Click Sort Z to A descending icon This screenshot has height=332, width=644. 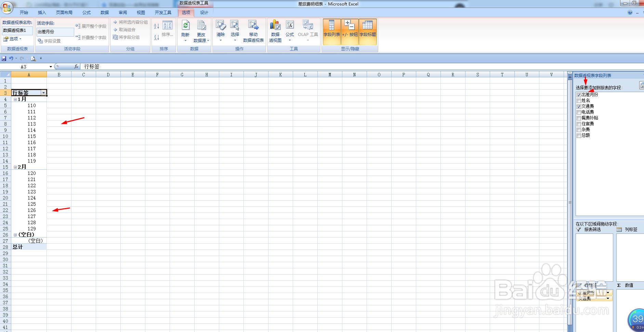click(x=157, y=37)
